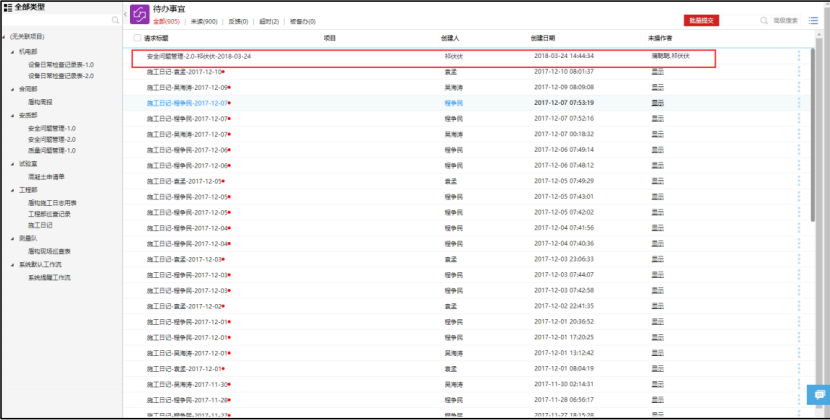Image resolution: width=830 pixels, height=420 pixels.
Task: Open three-dot menu for 2017-12-07 07:52:16 row
Action: click(799, 119)
